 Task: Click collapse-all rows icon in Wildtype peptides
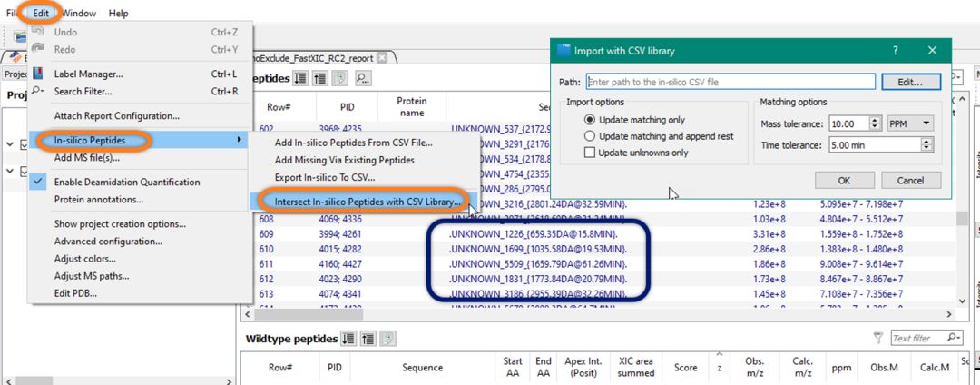point(368,339)
